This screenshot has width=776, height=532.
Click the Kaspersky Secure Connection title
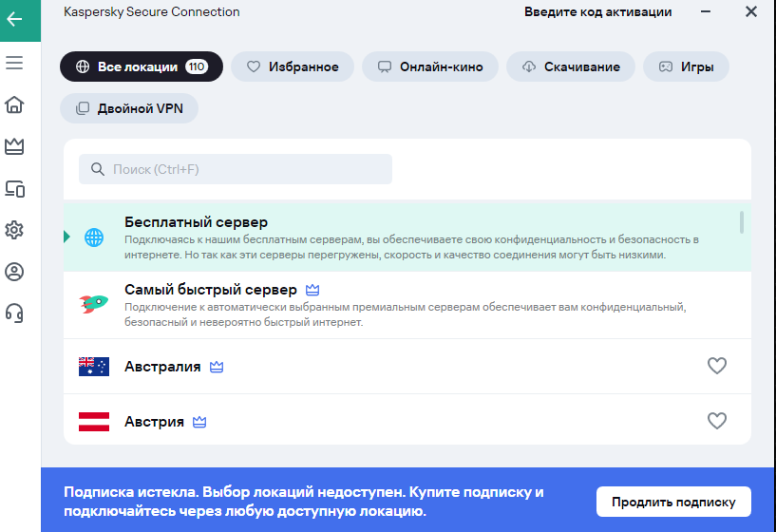151,12
